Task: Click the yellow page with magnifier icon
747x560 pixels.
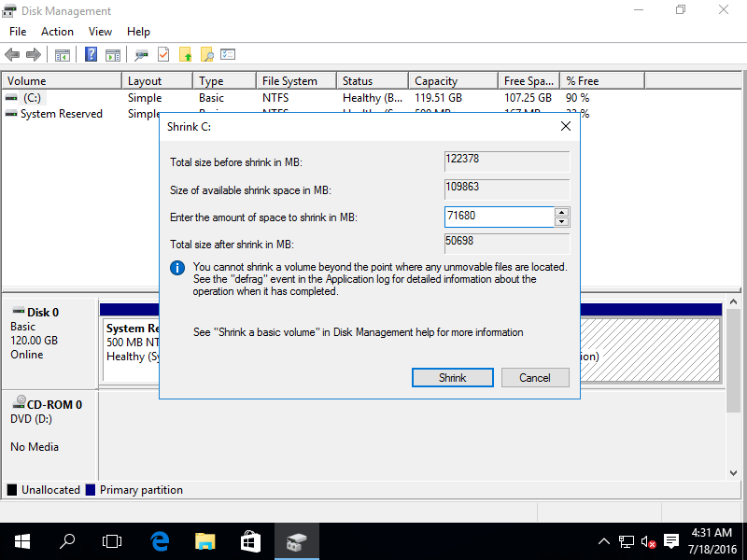Action: [206, 55]
